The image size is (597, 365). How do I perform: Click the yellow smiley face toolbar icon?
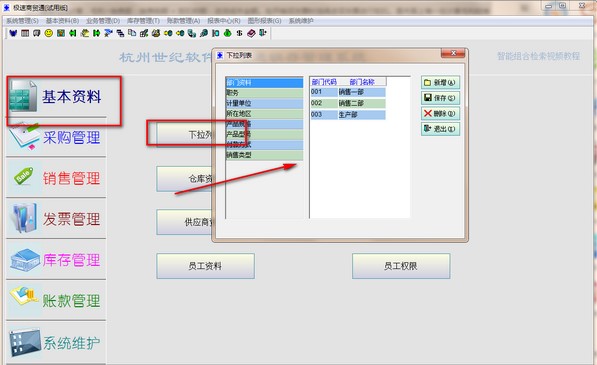point(49,33)
